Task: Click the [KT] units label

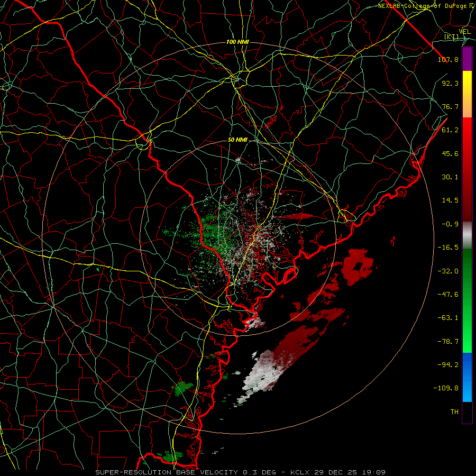Action: [x=452, y=36]
